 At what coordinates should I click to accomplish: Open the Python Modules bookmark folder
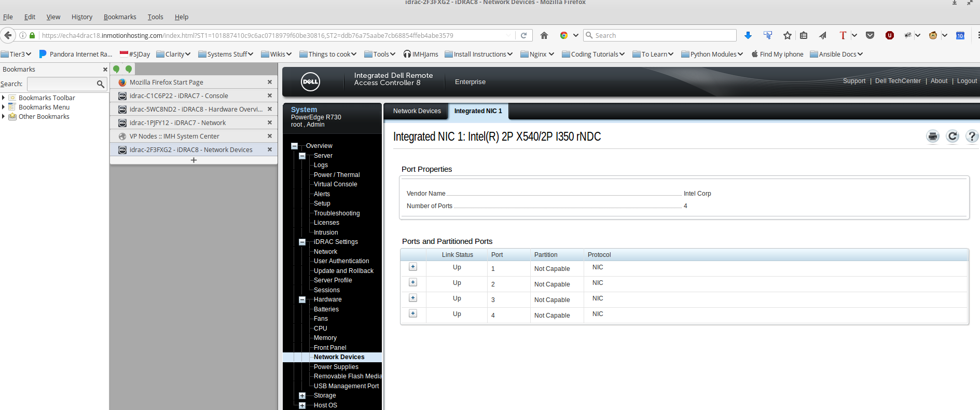tap(712, 54)
